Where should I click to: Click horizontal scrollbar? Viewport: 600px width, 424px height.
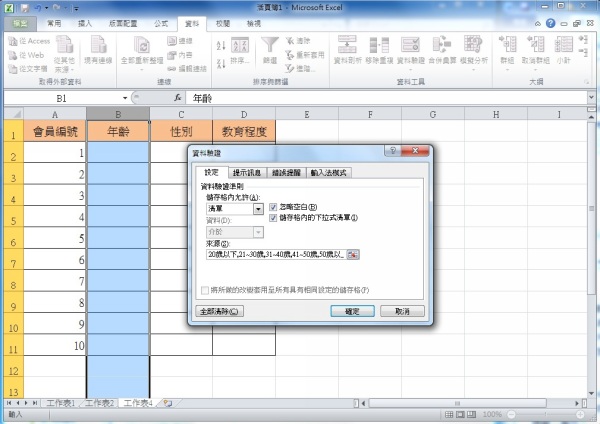(457, 403)
